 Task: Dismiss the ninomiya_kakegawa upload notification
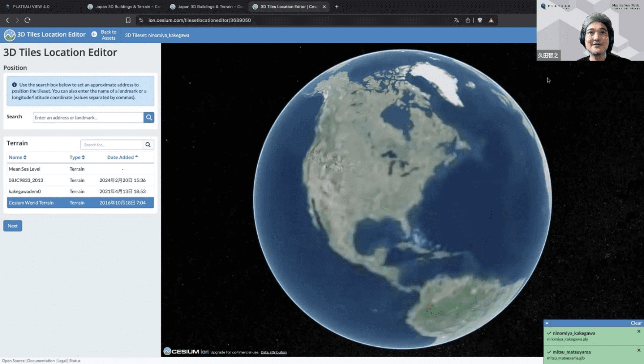click(x=639, y=332)
